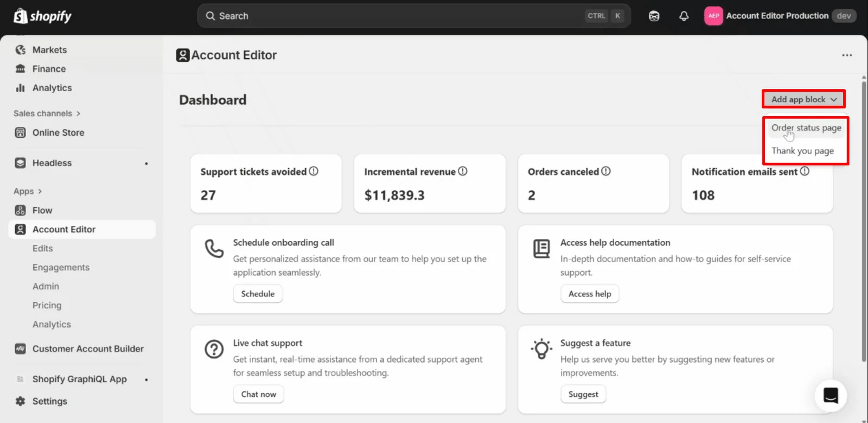
Task: Click the info icon beside Incremental revenue
Action: coord(462,171)
